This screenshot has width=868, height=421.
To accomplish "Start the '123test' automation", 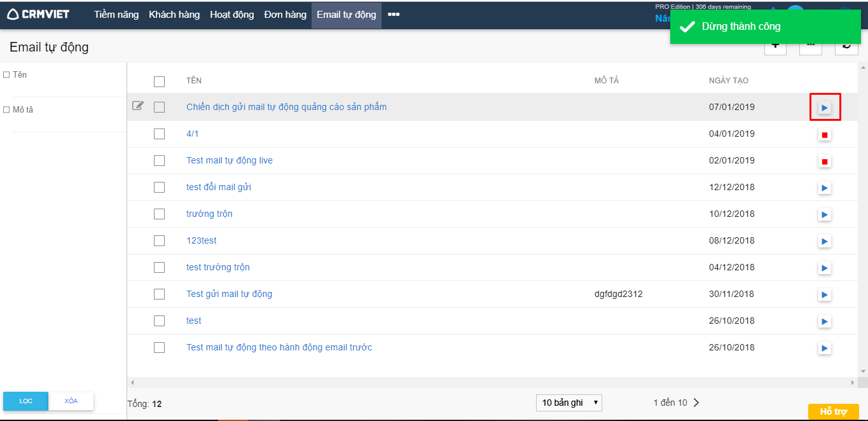I will pyautogui.click(x=824, y=242).
